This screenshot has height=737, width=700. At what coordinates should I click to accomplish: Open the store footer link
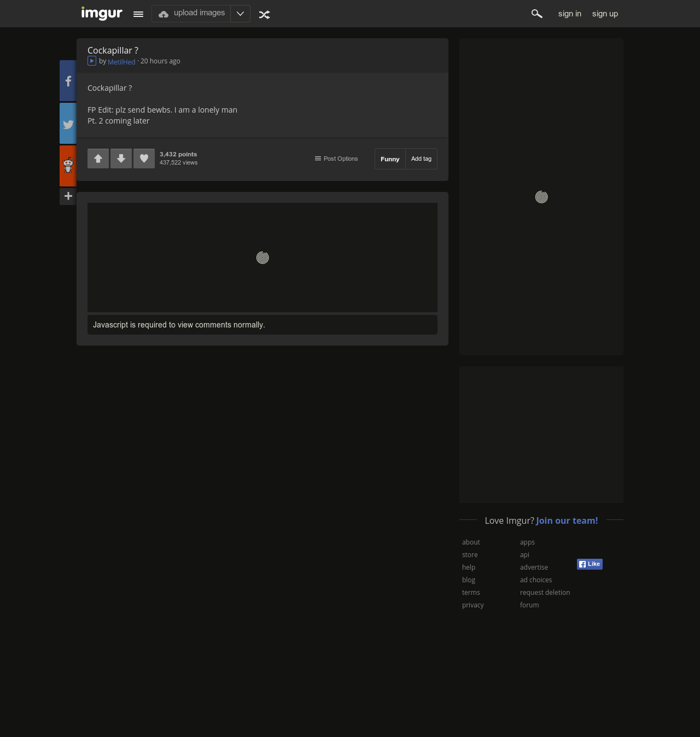(x=470, y=555)
